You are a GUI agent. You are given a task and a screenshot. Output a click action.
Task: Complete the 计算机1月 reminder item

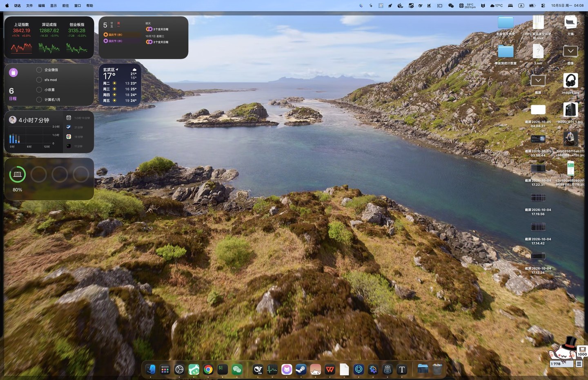pyautogui.click(x=39, y=100)
